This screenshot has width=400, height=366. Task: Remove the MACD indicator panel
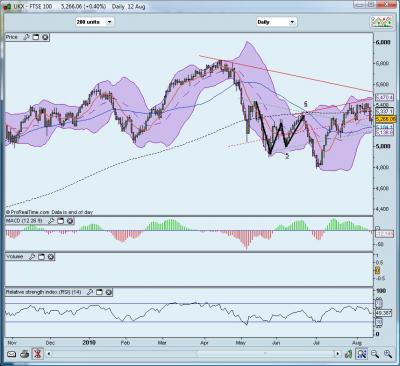tap(70, 221)
